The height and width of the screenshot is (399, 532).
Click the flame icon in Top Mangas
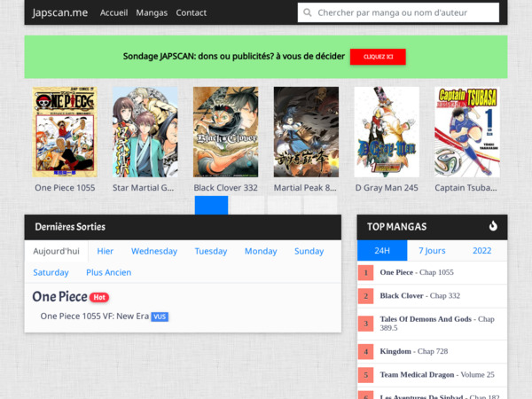click(x=493, y=226)
